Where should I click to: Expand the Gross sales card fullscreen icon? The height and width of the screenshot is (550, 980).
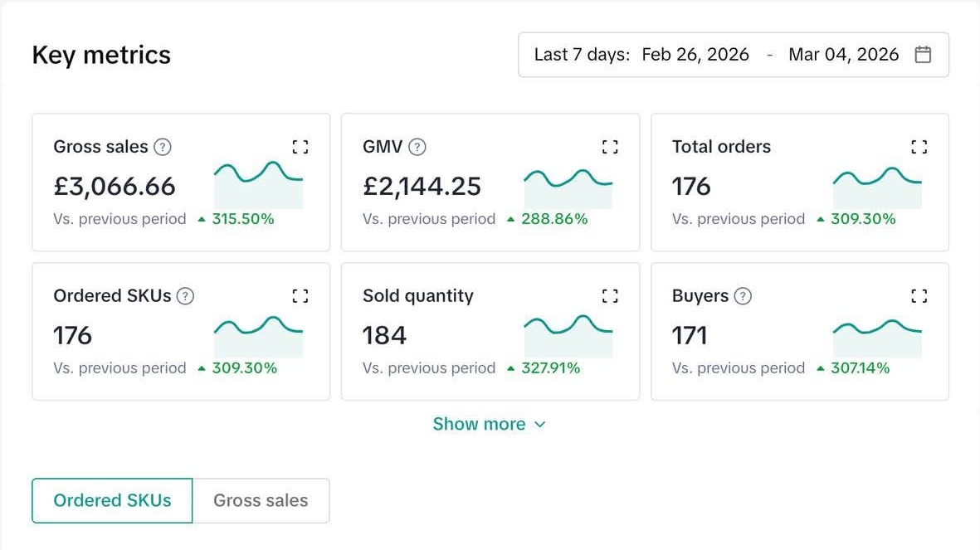(x=300, y=147)
